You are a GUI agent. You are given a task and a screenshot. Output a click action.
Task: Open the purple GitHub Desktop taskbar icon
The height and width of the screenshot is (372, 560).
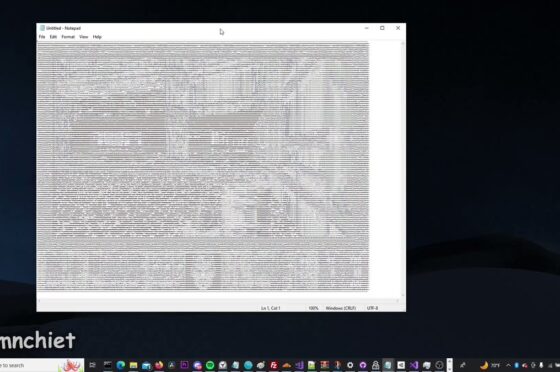[x=363, y=365]
